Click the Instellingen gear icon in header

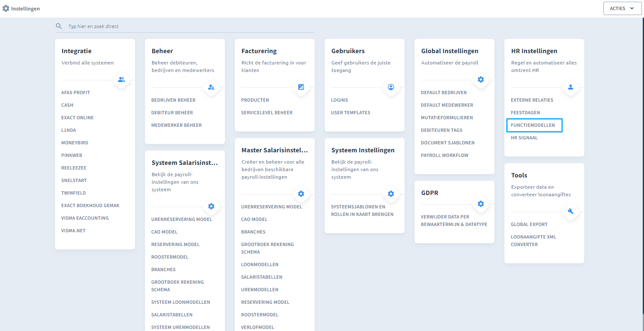(6, 8)
